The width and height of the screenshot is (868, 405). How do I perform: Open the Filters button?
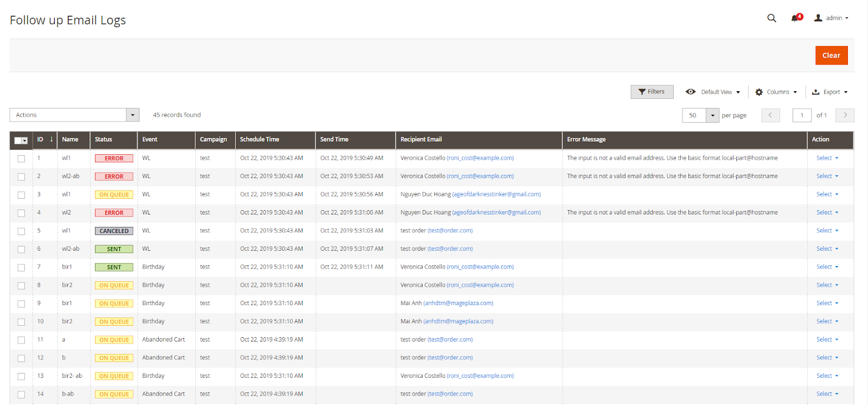(x=652, y=92)
